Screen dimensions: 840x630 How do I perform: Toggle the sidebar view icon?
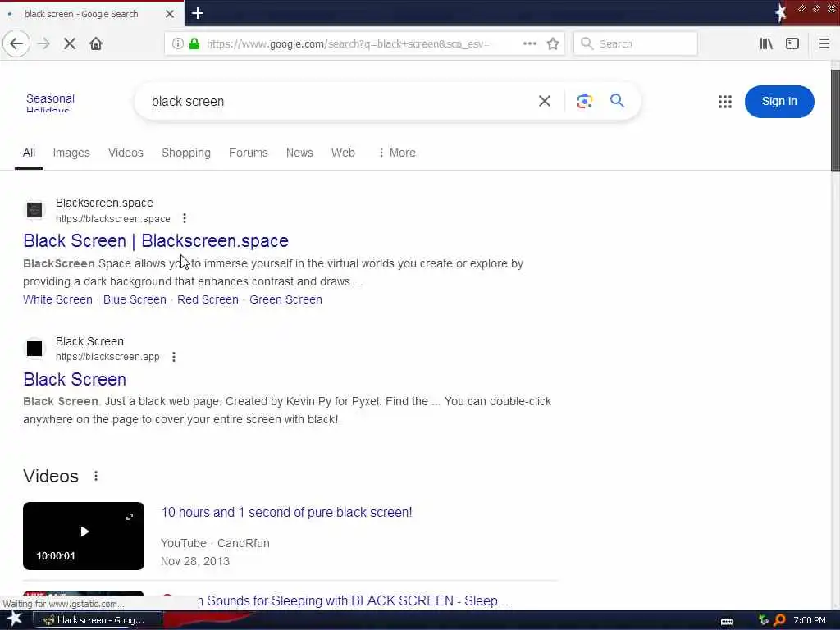pos(792,44)
